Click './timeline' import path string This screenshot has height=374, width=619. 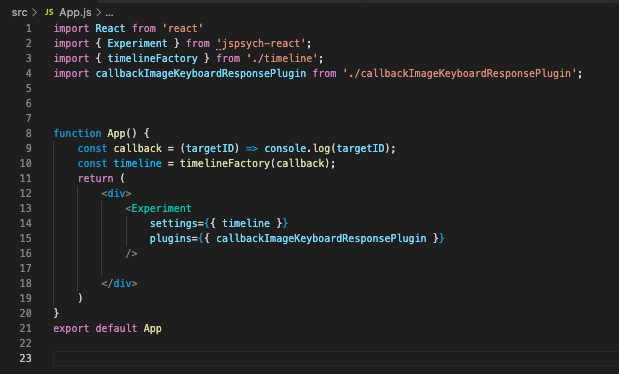(282, 58)
